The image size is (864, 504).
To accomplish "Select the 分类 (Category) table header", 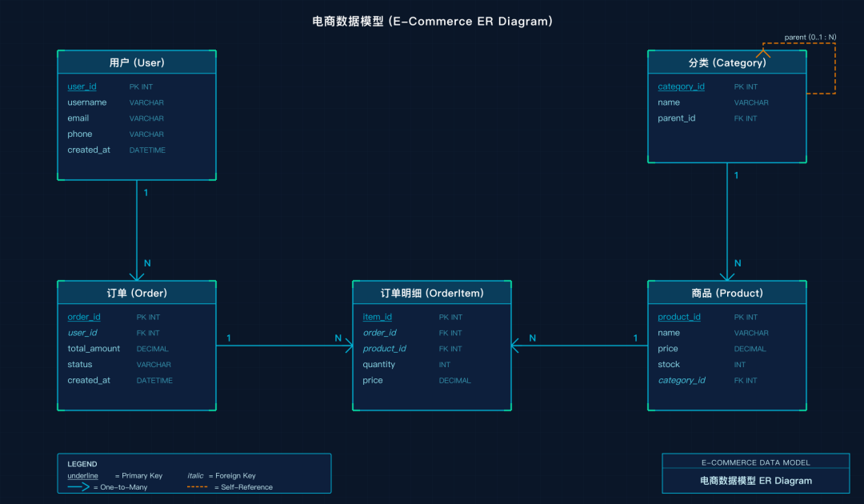I will click(x=727, y=62).
